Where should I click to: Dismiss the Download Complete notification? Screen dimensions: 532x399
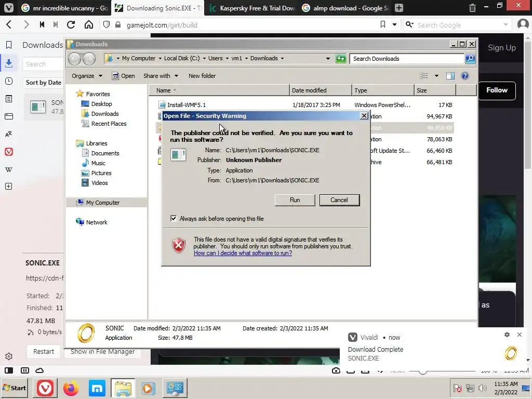pyautogui.click(x=520, y=335)
